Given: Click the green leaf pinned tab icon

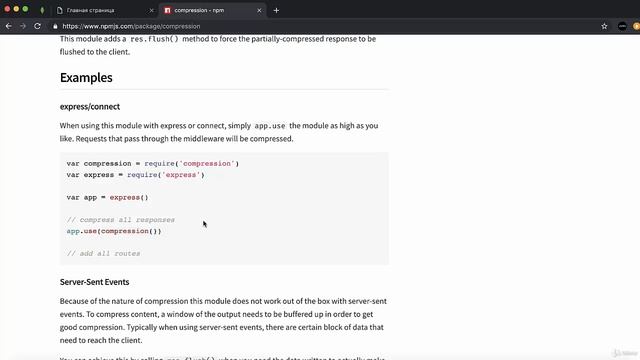Looking at the screenshot, I should click(x=42, y=10).
